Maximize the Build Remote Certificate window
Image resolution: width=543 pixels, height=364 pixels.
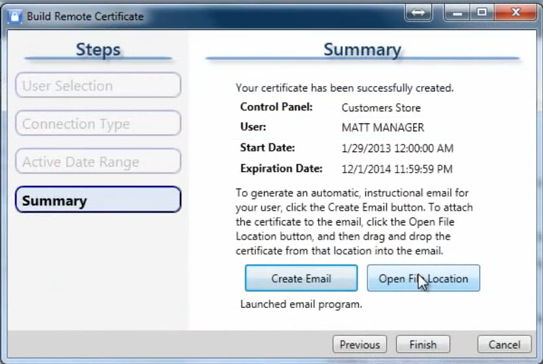pyautogui.click(x=482, y=12)
